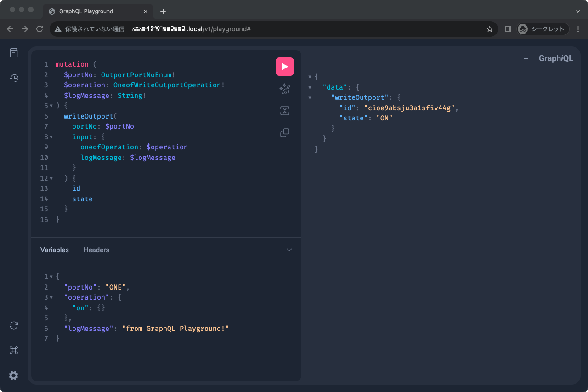The height and width of the screenshot is (392, 588).
Task: Copy the query with the copy icon
Action: pos(285,133)
